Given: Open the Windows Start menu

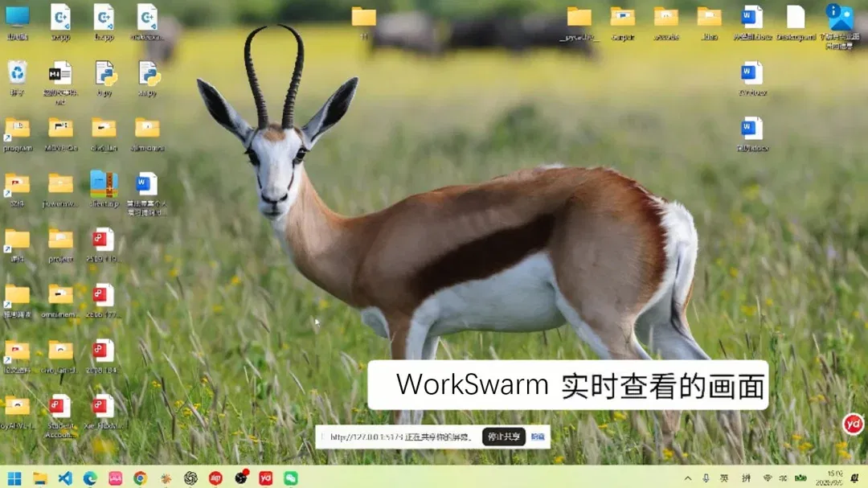Looking at the screenshot, I should click(15, 478).
